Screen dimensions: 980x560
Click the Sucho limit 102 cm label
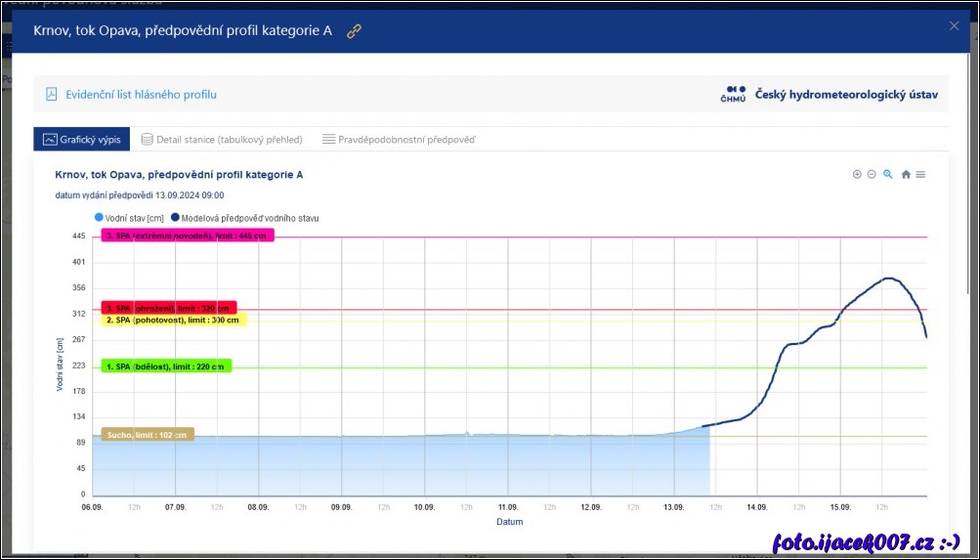(x=147, y=434)
